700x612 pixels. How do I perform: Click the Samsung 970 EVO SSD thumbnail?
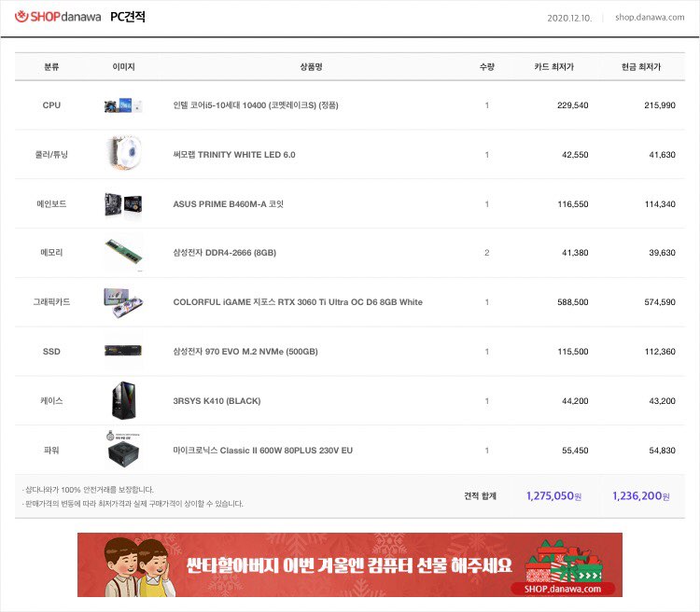[x=123, y=351]
